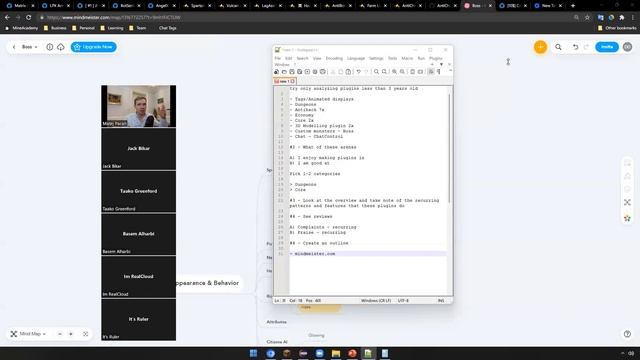Viewport: 640px width, 360px height.
Task: Open a new browser tab with plus button
Action: [573, 6]
